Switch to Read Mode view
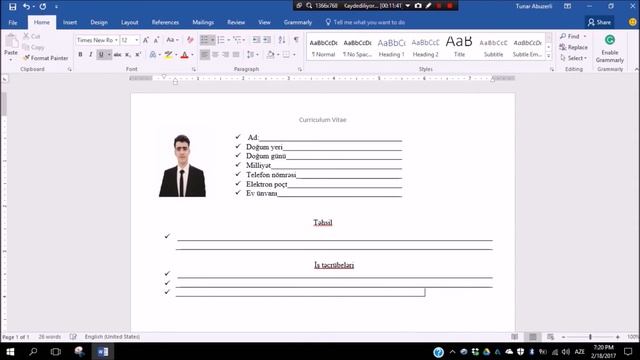 [515, 337]
